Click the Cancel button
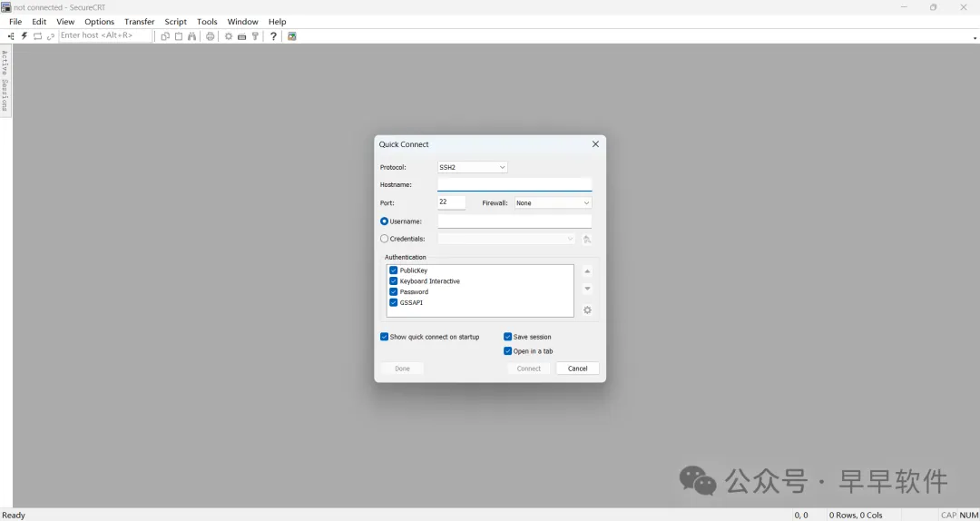980x521 pixels. click(577, 369)
